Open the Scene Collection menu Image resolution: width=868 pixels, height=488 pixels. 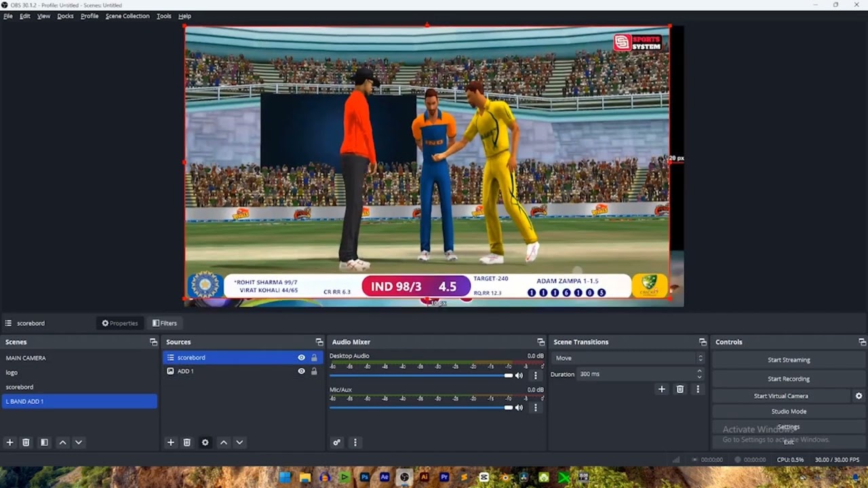(x=127, y=16)
